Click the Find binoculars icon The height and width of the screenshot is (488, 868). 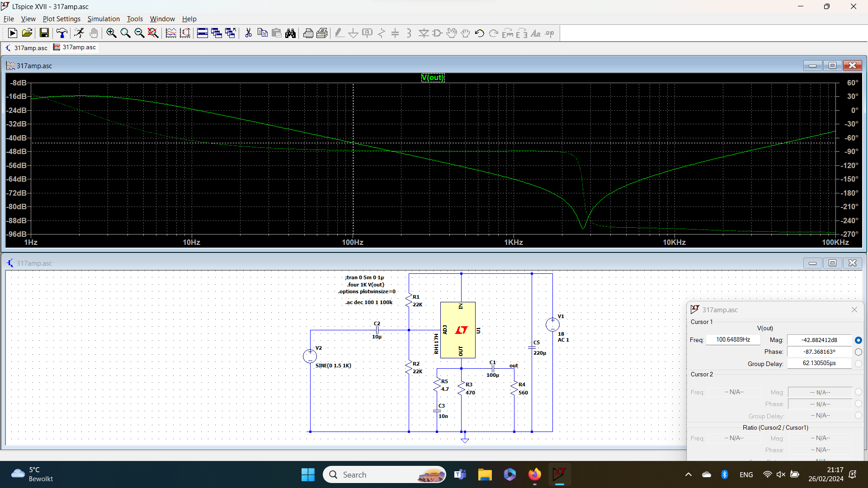[290, 33]
